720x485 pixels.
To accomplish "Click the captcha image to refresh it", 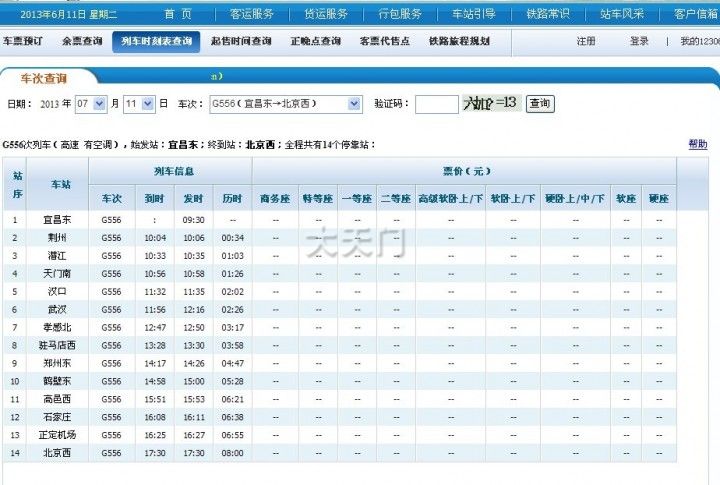I will pyautogui.click(x=491, y=103).
